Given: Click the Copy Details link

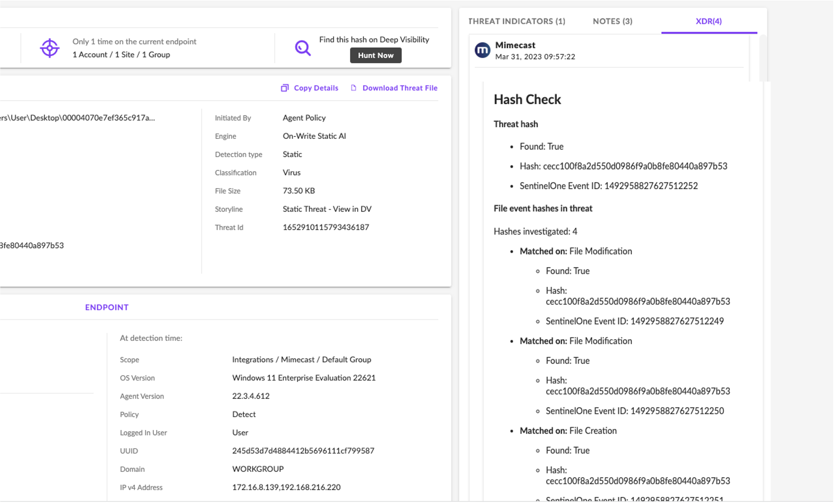Looking at the screenshot, I should [316, 88].
